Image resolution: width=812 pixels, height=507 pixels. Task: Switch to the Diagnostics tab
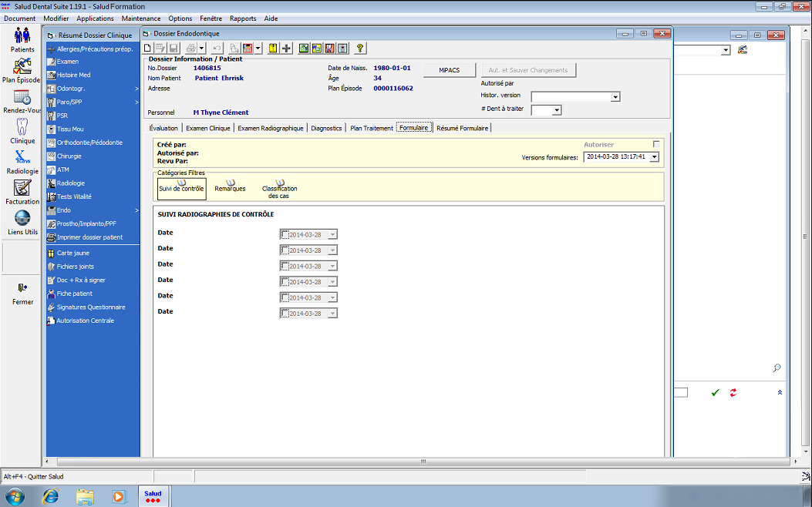coord(326,129)
